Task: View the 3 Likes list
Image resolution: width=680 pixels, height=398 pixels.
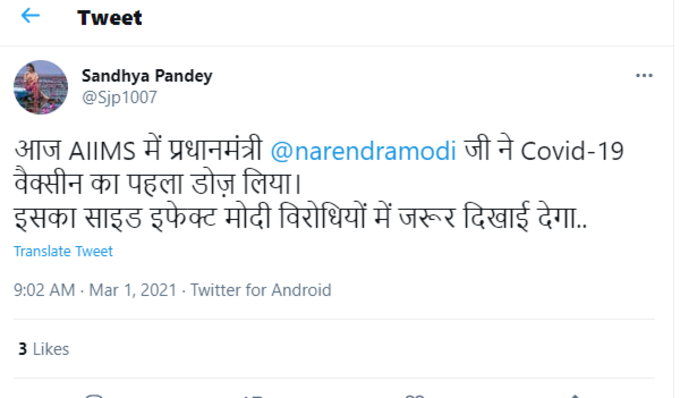Action: click(x=44, y=349)
